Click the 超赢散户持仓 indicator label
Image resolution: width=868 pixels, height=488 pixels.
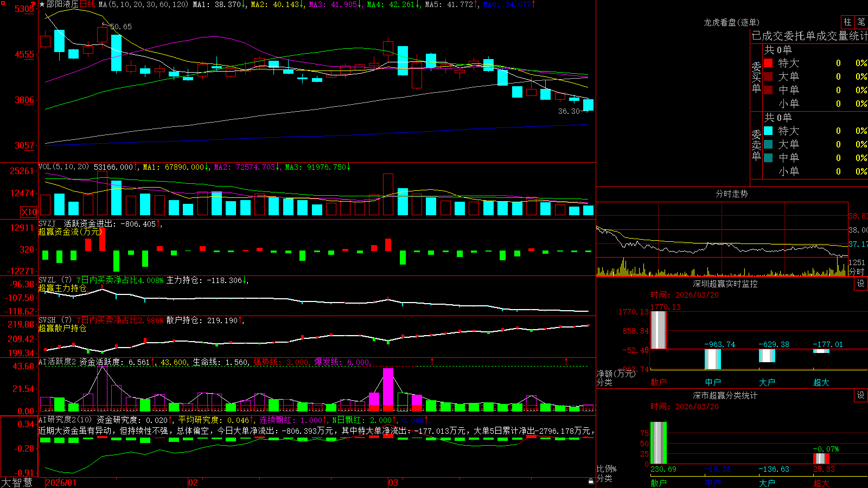point(62,328)
